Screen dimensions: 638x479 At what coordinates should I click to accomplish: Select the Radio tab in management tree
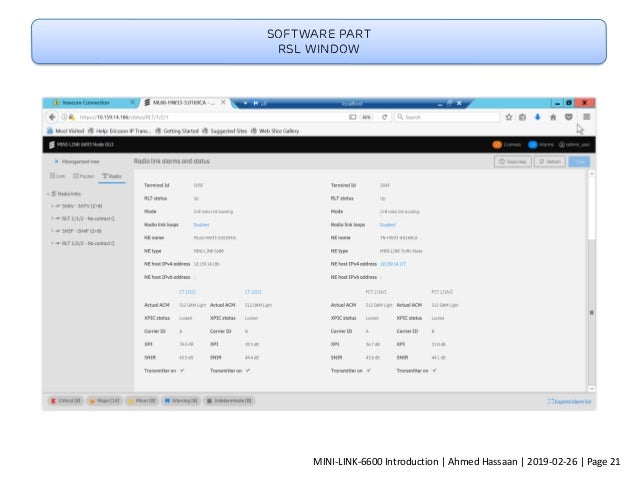[x=112, y=176]
